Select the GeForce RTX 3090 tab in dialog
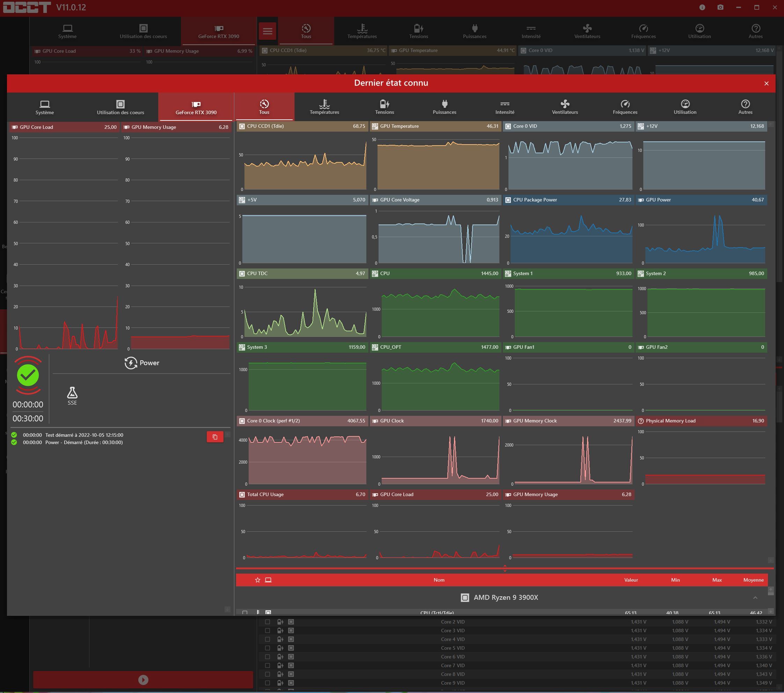The height and width of the screenshot is (693, 784). click(x=196, y=108)
